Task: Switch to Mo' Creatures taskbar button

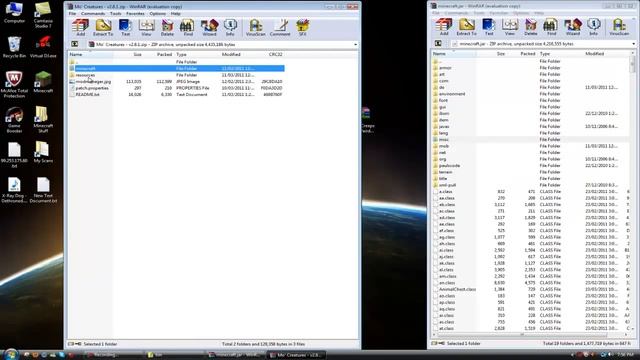Action: coord(296,355)
